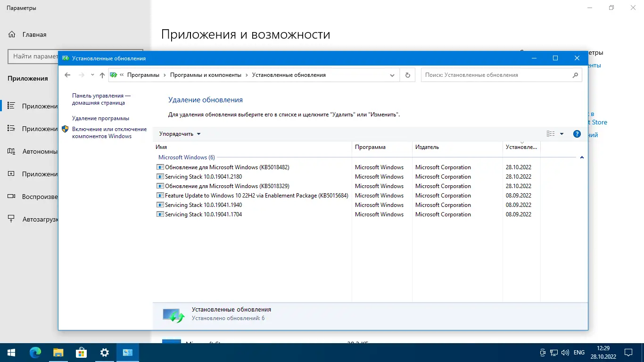Open Microsoft Store from the taskbar
Screen dimensions: 644x362
point(81,353)
